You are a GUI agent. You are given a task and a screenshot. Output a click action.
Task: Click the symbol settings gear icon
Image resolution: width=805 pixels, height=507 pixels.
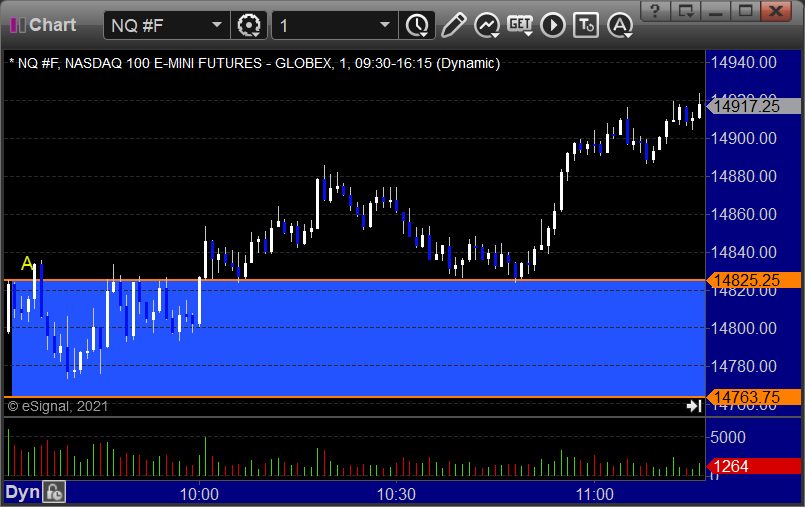point(249,25)
